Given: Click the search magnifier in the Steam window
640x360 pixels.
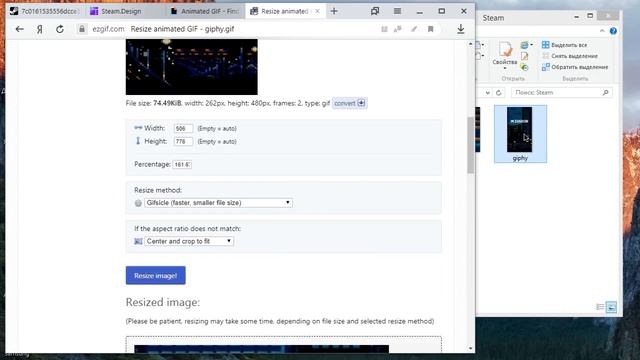Looking at the screenshot, I should (606, 93).
